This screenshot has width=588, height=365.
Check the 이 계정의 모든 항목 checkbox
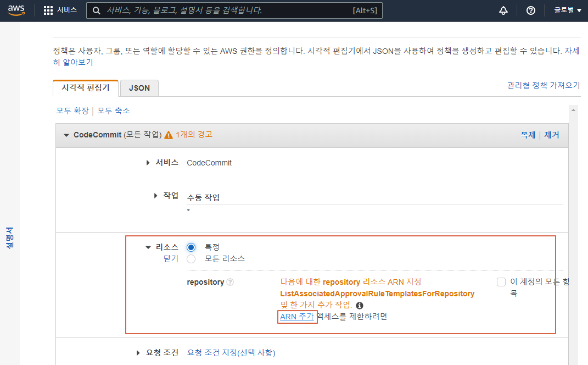point(501,282)
